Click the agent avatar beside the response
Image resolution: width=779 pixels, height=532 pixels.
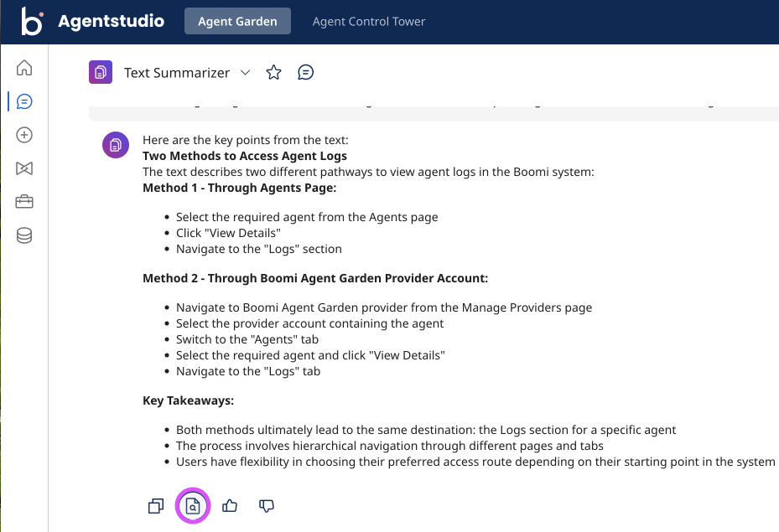click(x=116, y=144)
